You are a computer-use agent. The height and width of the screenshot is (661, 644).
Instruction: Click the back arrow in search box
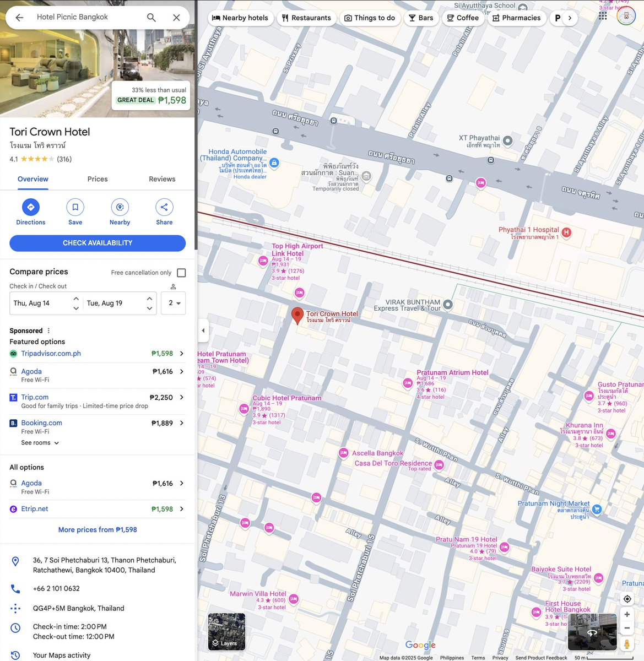pyautogui.click(x=19, y=18)
